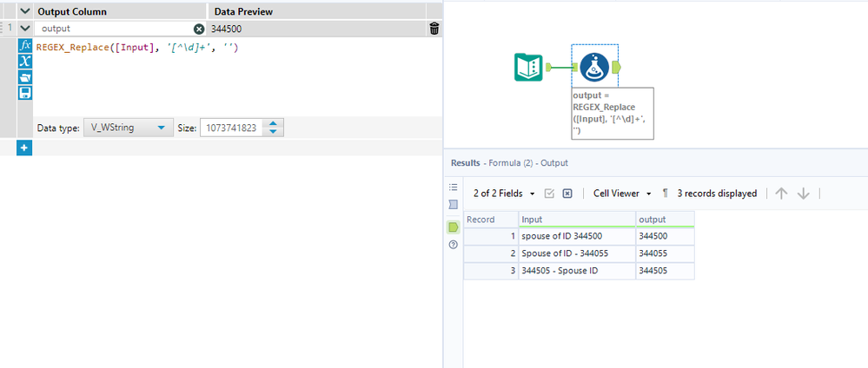Open the results help question icon
Screen dimensions: 868x368
click(454, 244)
